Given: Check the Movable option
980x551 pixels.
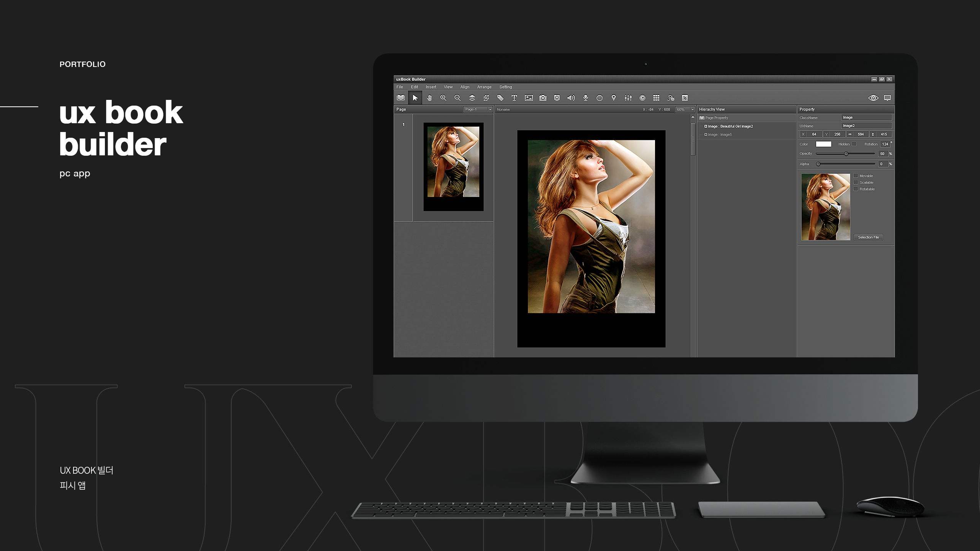Looking at the screenshot, I should tap(856, 176).
